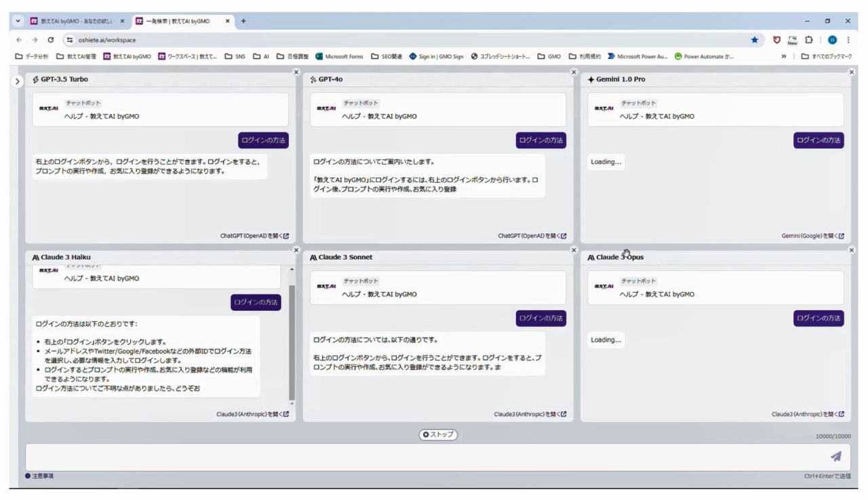The height and width of the screenshot is (500, 868).
Task: Close the Claude 3 Haiku panel
Action: point(296,250)
